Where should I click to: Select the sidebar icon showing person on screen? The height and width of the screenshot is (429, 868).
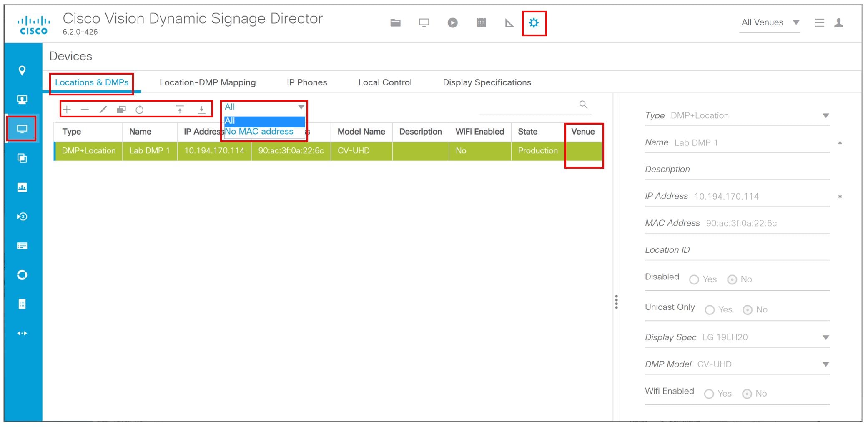(x=22, y=100)
